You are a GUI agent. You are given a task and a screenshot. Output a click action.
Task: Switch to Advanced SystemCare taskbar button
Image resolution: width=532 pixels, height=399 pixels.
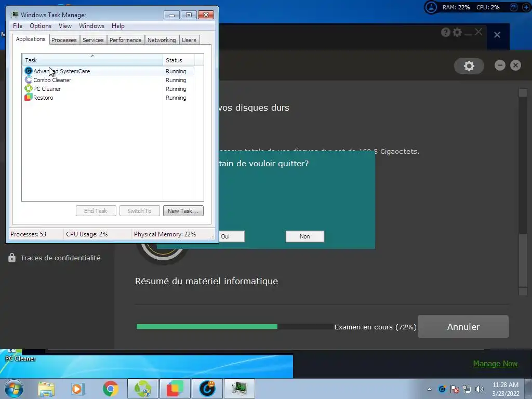(x=207, y=389)
